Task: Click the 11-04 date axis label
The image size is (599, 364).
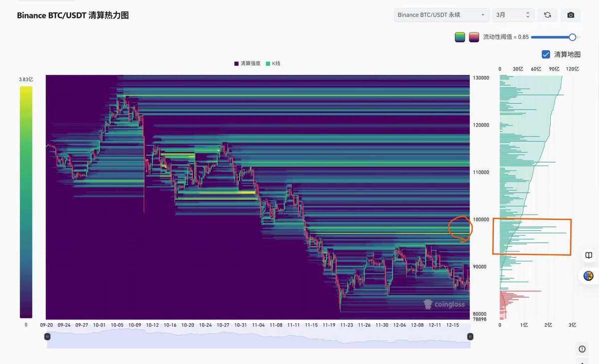Action: coord(259,325)
